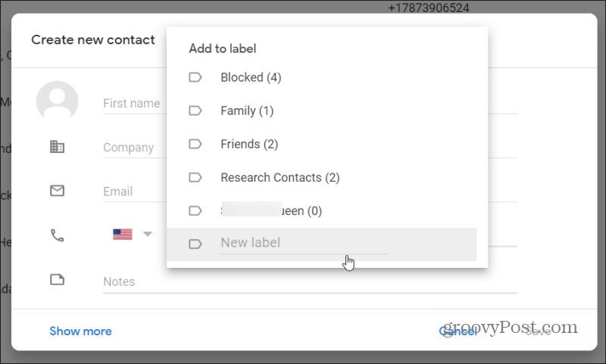606x364 pixels.
Task: Click the contact avatar photo placeholder
Action: point(57,102)
